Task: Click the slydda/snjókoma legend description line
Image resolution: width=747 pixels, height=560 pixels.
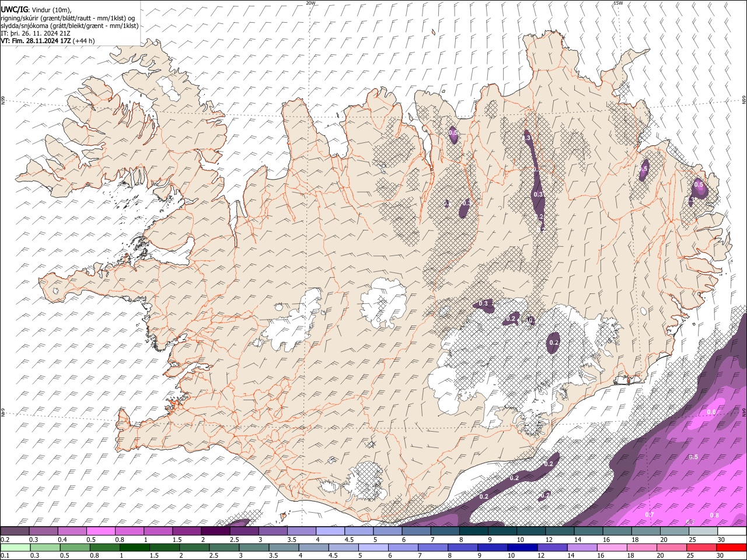Action: tap(69, 26)
